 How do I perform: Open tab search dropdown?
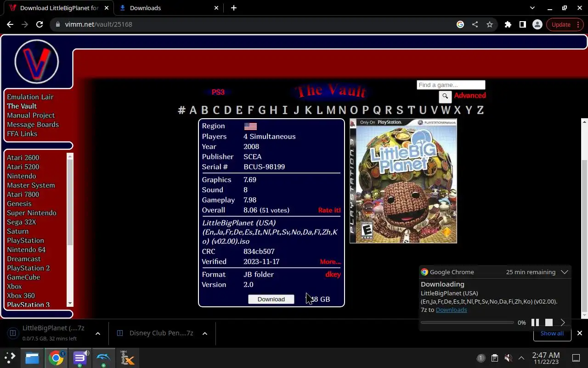tap(532, 8)
